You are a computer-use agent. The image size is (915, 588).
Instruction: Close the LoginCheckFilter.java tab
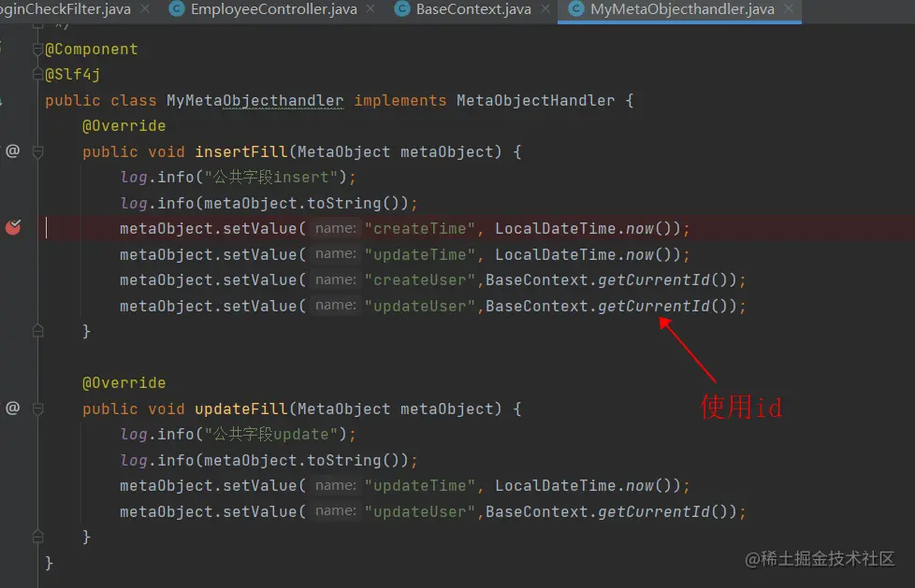[x=145, y=8]
